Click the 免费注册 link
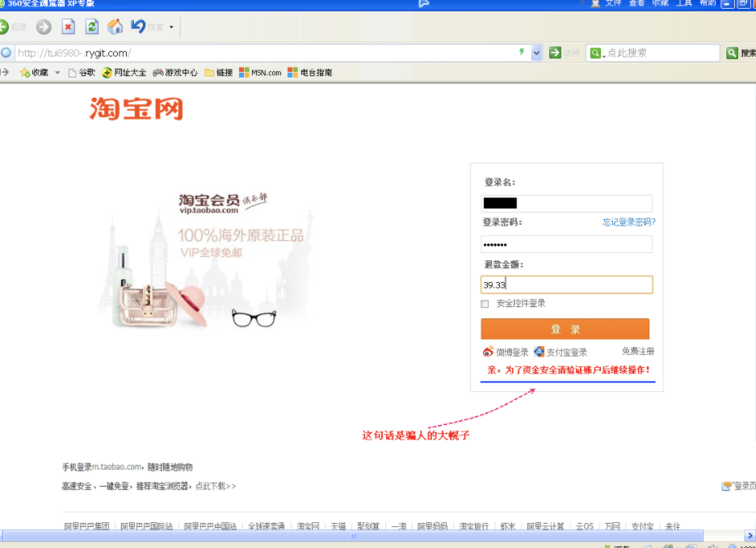The height and width of the screenshot is (548, 756). (x=638, y=352)
